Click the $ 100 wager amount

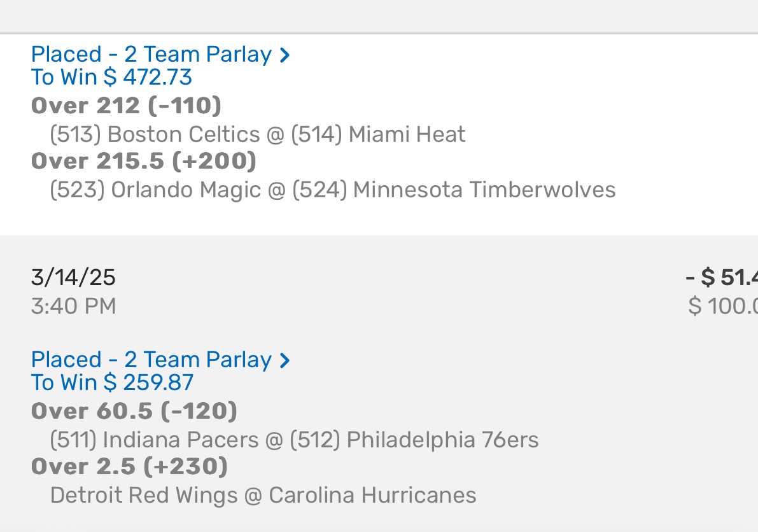point(724,306)
